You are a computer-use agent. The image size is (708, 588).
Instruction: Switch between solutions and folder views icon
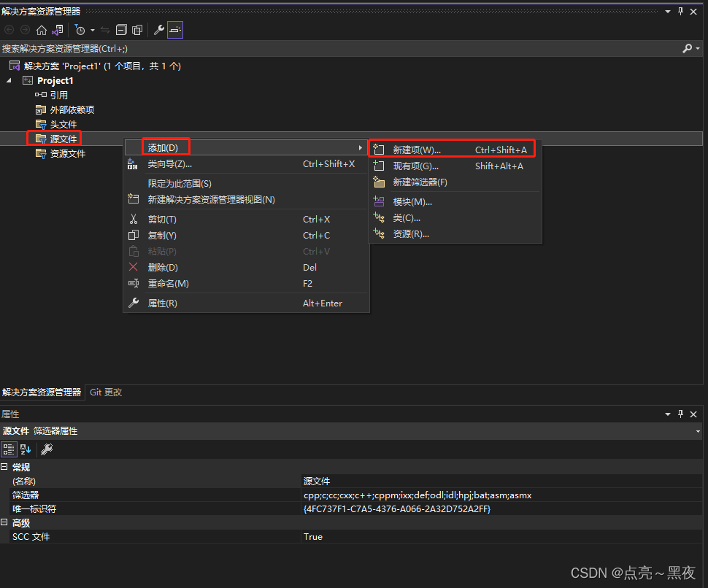[58, 30]
